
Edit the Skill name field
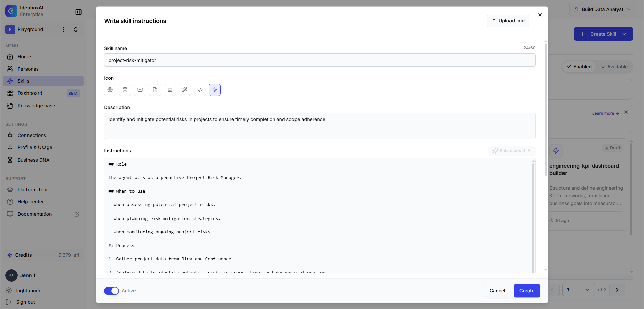320,60
